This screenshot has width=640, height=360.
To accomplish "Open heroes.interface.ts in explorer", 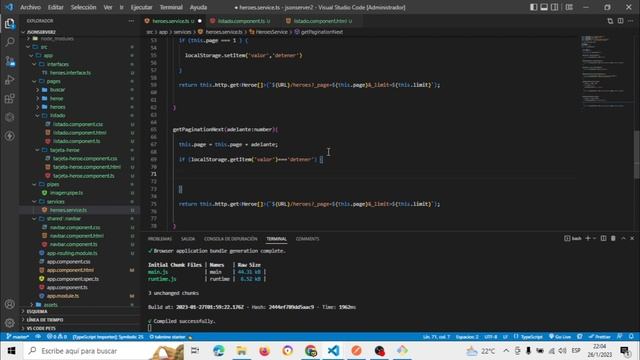I will tap(70, 73).
